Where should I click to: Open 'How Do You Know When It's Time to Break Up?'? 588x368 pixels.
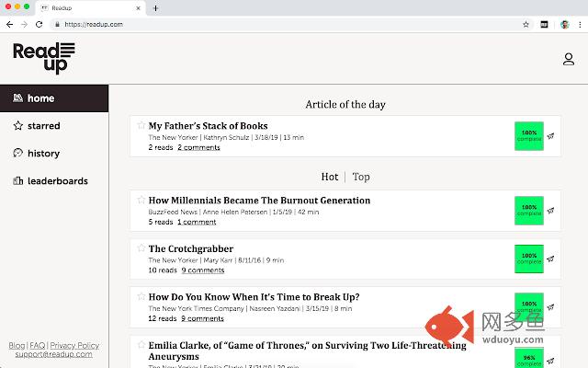click(254, 297)
